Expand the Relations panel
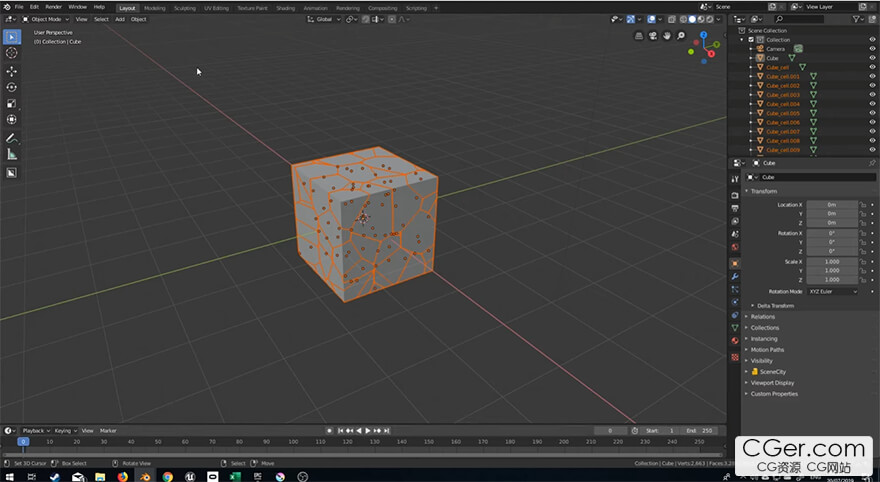 (763, 317)
